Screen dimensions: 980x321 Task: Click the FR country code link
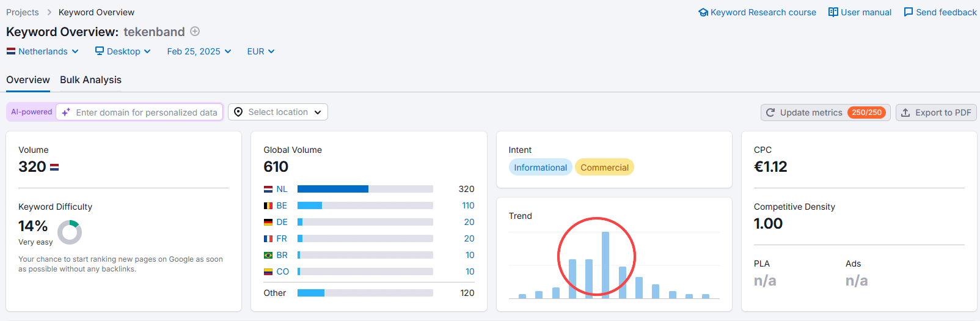tap(282, 238)
